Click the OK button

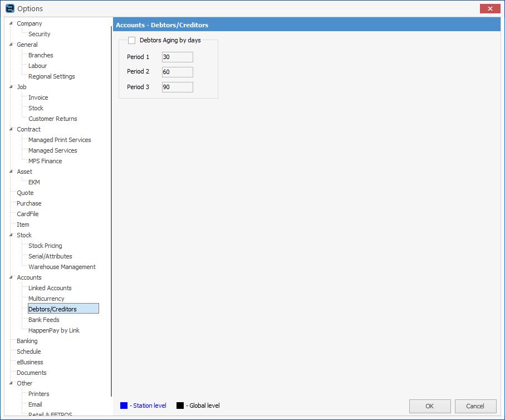[430, 406]
